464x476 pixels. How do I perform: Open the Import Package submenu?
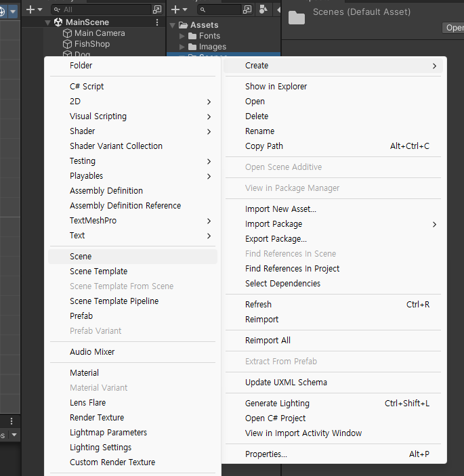point(333,224)
